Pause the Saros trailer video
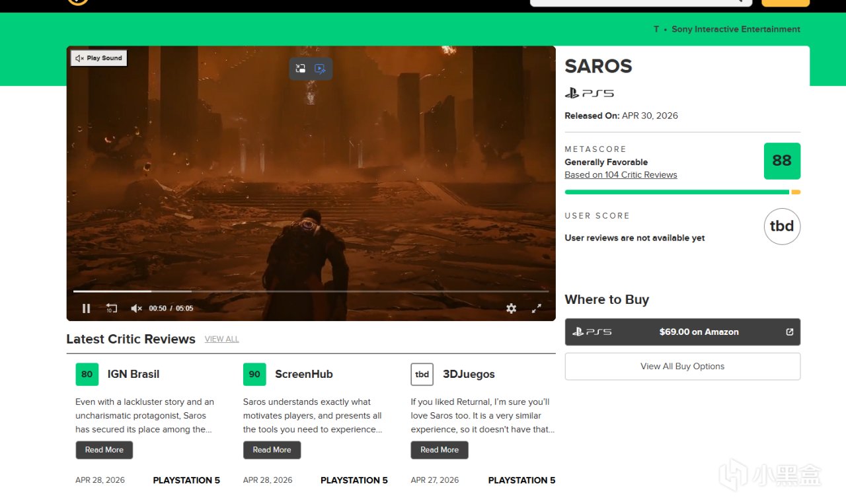The height and width of the screenshot is (504, 846). point(86,308)
